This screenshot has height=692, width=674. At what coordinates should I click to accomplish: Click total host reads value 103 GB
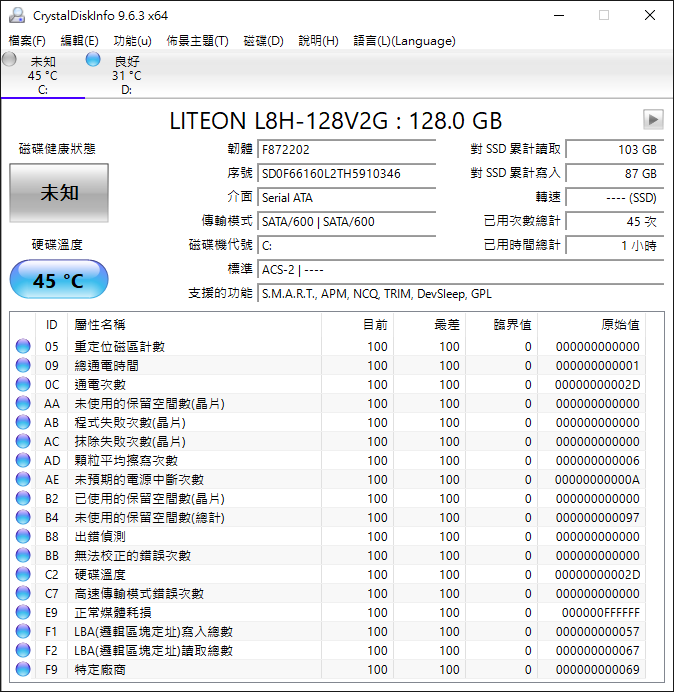(615, 149)
